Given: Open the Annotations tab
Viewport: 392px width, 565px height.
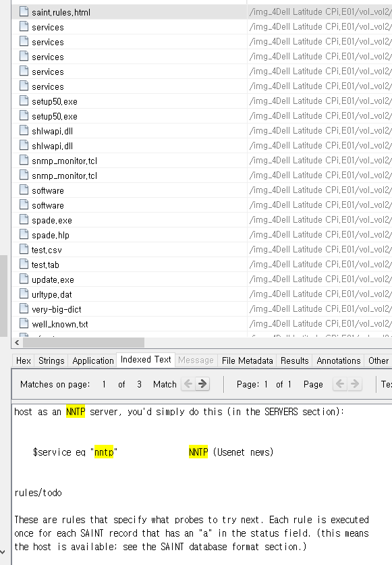Looking at the screenshot, I should coord(338,360).
